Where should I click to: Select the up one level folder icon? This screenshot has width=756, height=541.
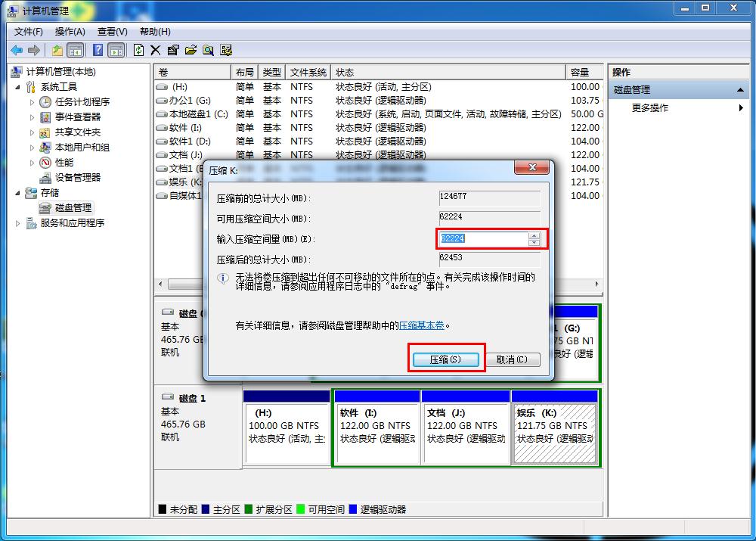[x=57, y=50]
